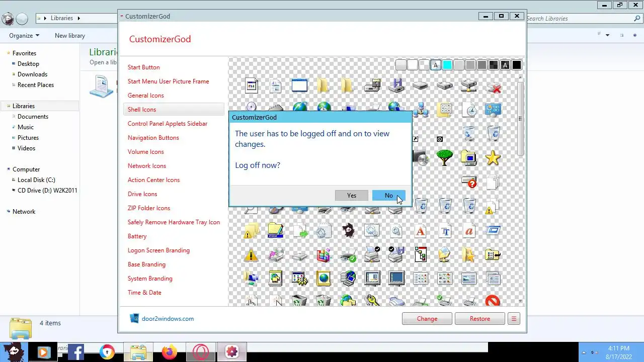Image resolution: width=644 pixels, height=362 pixels.
Task: Select the tree diagram document icon
Action: pyautogui.click(x=420, y=254)
